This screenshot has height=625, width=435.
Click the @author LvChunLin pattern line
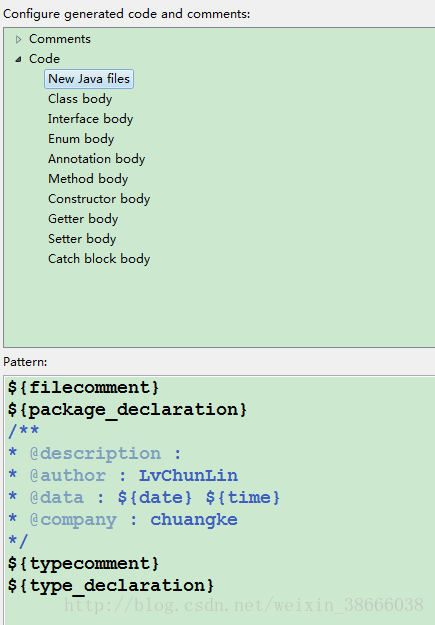click(x=123, y=476)
